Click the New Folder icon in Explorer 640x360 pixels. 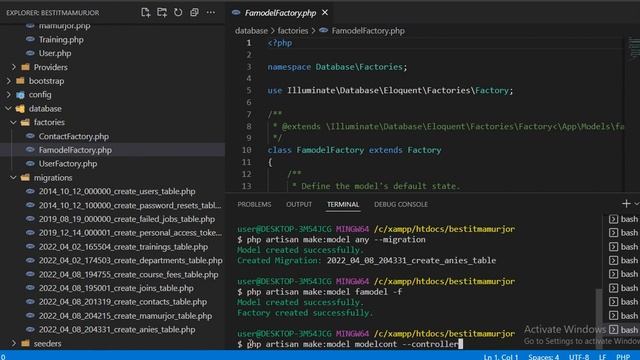click(162, 13)
